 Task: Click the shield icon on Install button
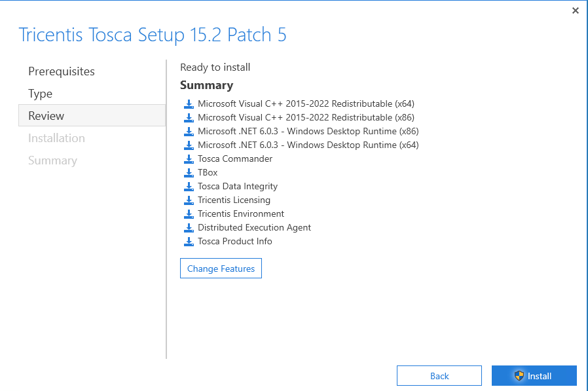coord(519,376)
